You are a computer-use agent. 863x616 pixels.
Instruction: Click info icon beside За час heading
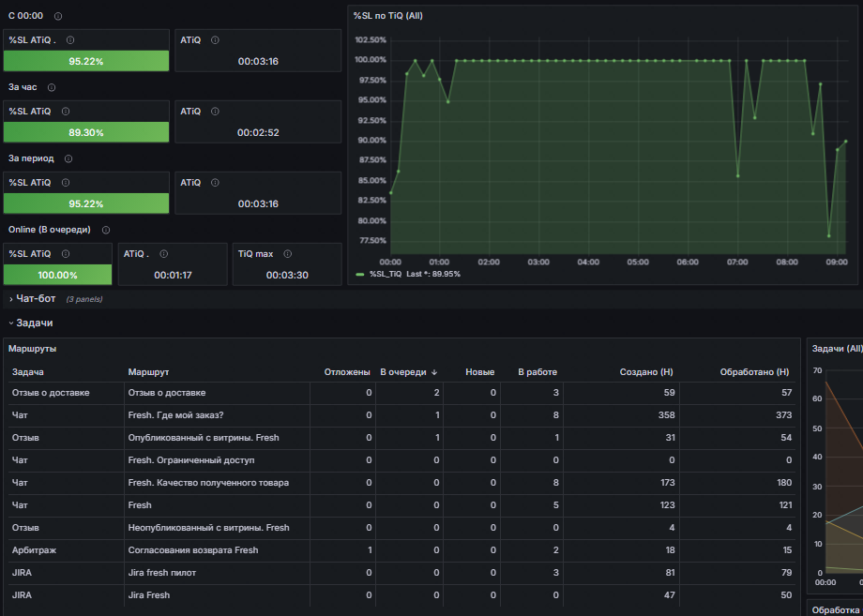pos(52,87)
